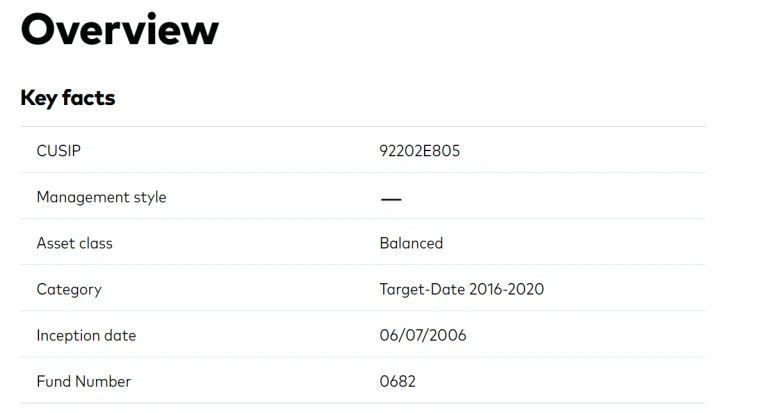The image size is (773, 413).
Task: Select the CUSIP row label
Action: coord(59,151)
